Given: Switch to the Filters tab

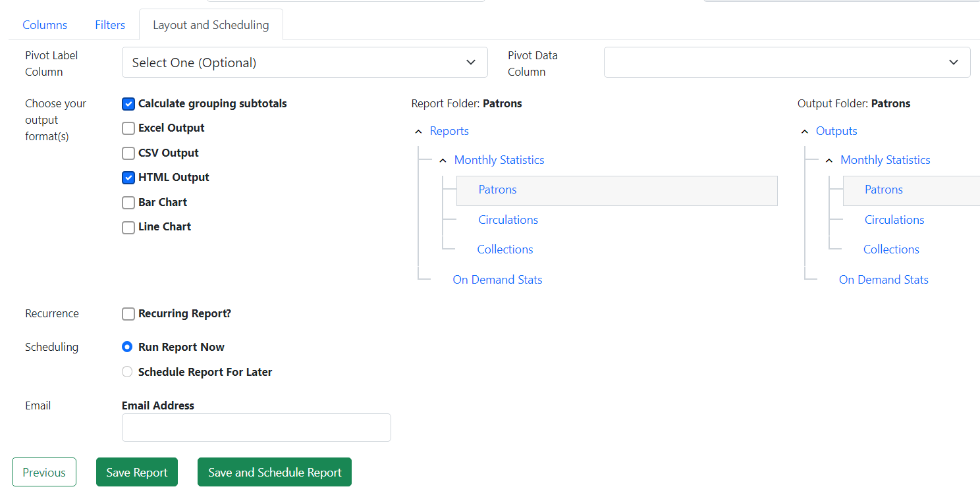Looking at the screenshot, I should coord(109,24).
